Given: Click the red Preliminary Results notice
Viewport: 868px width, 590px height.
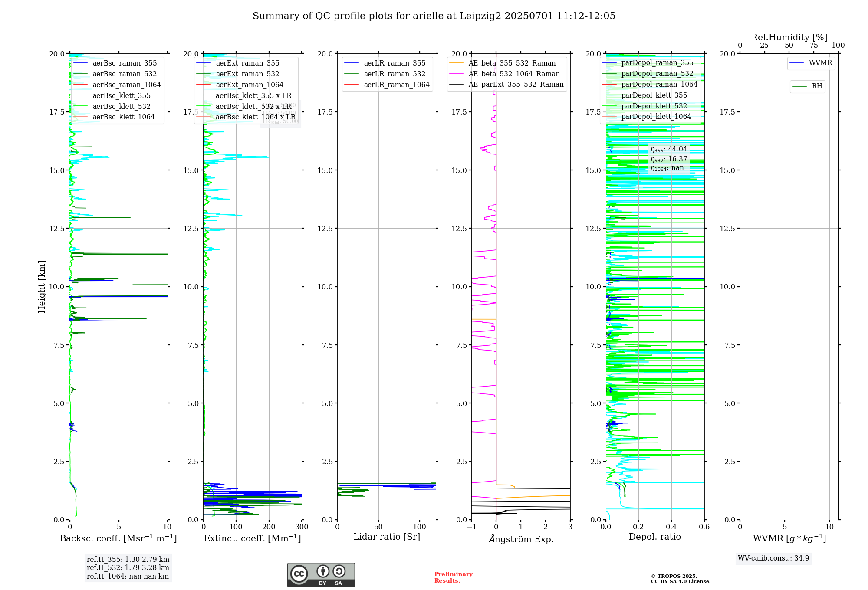Looking at the screenshot, I should [454, 577].
